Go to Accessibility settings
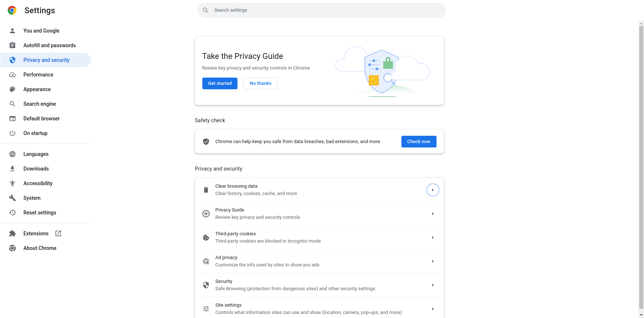Screen dimensions: 644x318 [45, 183]
